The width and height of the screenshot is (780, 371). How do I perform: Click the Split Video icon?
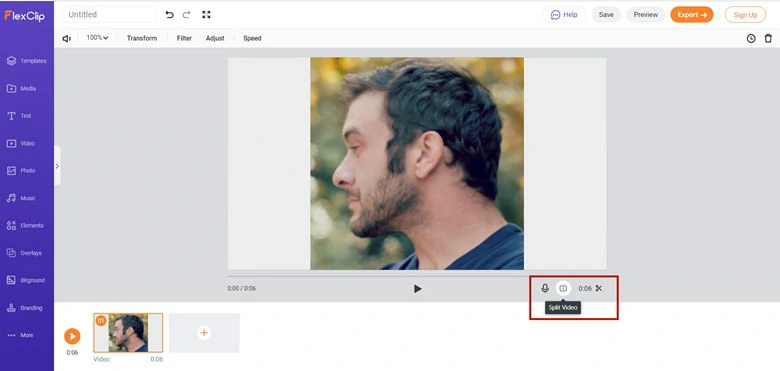[563, 288]
